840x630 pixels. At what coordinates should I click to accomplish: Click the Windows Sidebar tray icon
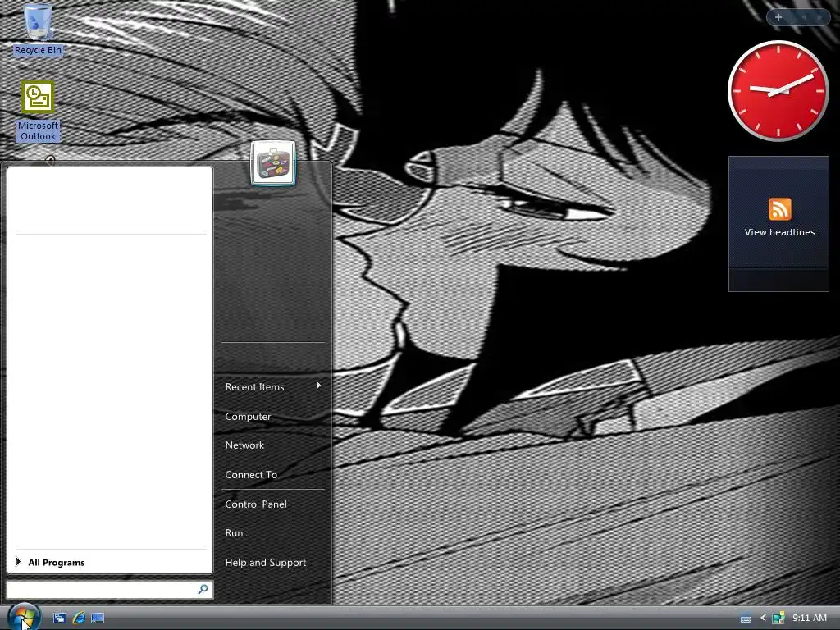click(778, 619)
